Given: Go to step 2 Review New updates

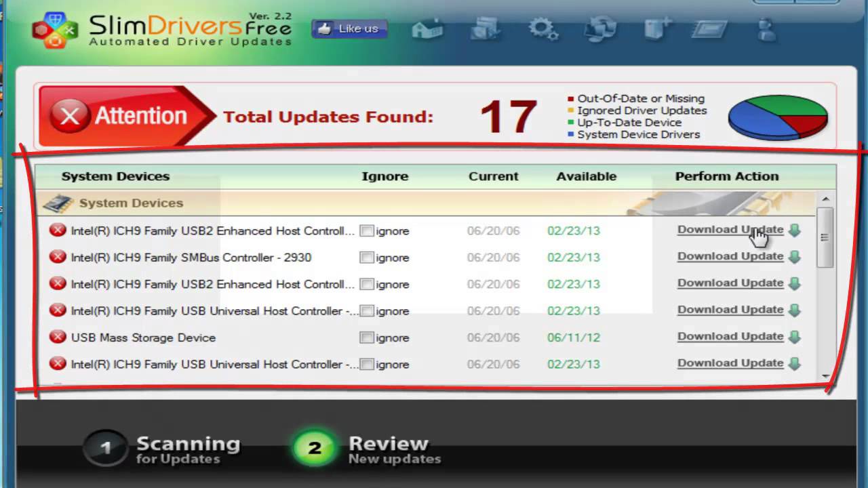Looking at the screenshot, I should tap(367, 449).
